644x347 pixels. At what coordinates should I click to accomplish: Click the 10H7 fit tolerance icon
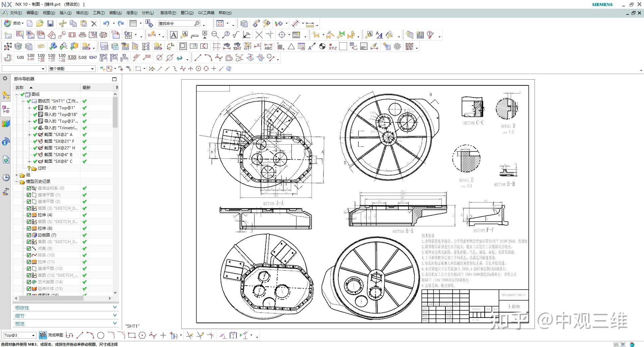click(93, 58)
